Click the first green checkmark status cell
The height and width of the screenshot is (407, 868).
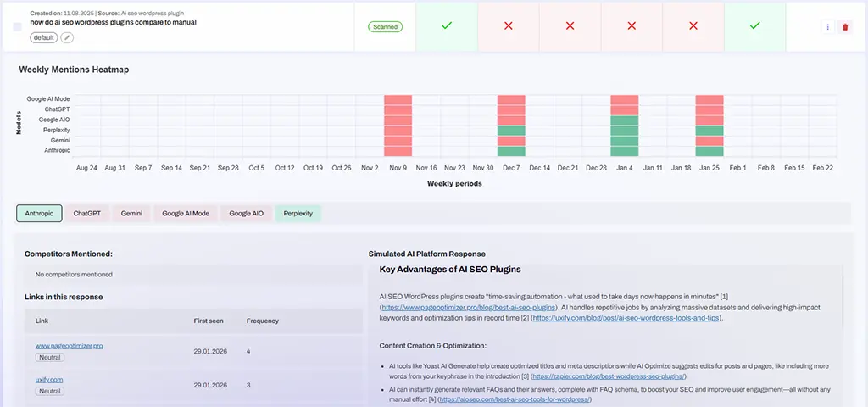click(447, 26)
